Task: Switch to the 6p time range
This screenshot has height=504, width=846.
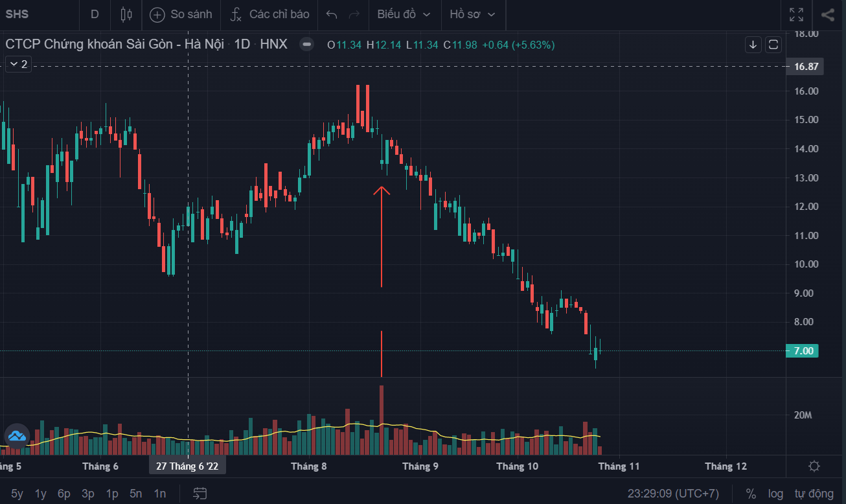Action: tap(63, 494)
